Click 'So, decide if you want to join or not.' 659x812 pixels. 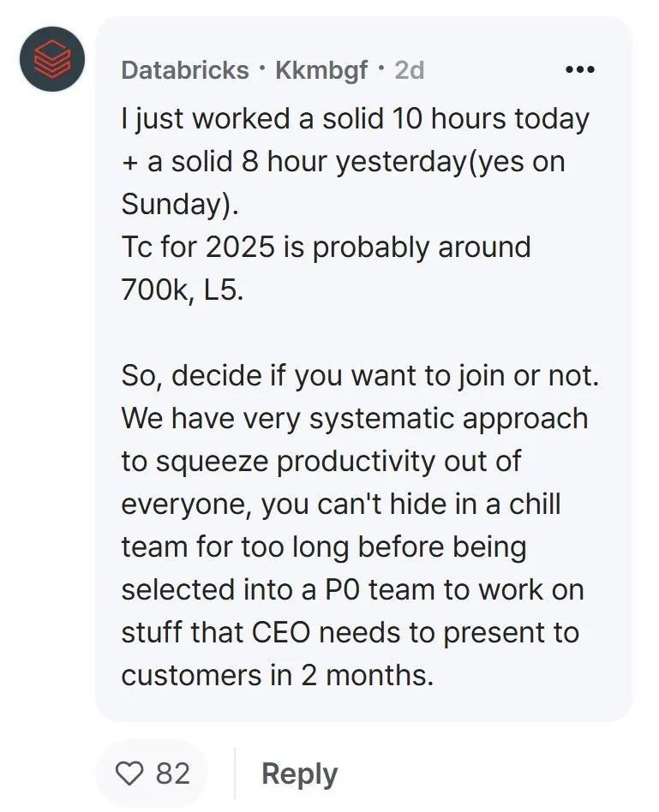(360, 376)
